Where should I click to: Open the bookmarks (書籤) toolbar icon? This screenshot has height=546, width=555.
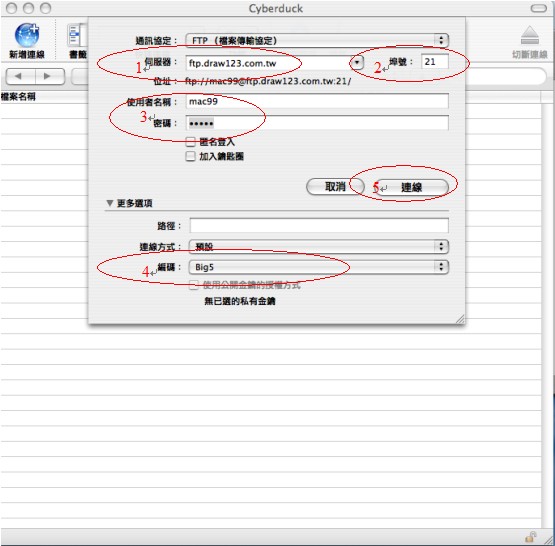click(x=77, y=35)
